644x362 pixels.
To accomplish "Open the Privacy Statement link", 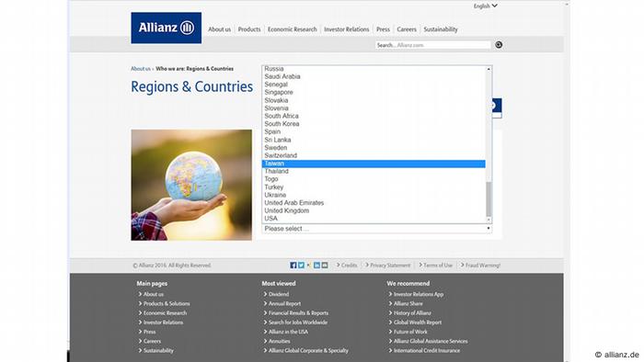I will [390, 266].
